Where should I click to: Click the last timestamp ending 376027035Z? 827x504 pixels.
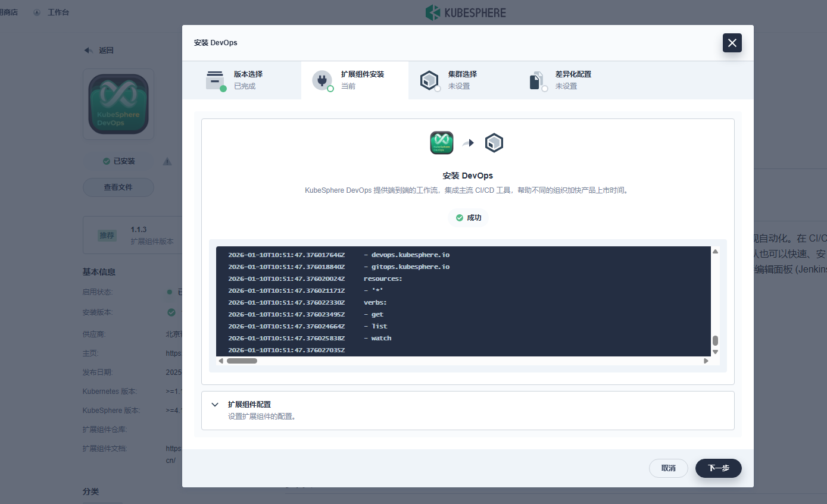(x=286, y=350)
